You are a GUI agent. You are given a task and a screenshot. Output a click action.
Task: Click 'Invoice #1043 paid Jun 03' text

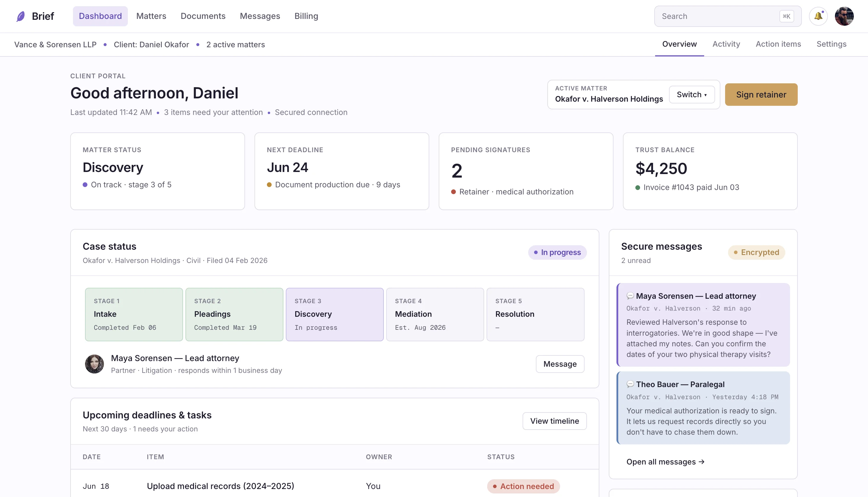[x=691, y=187]
